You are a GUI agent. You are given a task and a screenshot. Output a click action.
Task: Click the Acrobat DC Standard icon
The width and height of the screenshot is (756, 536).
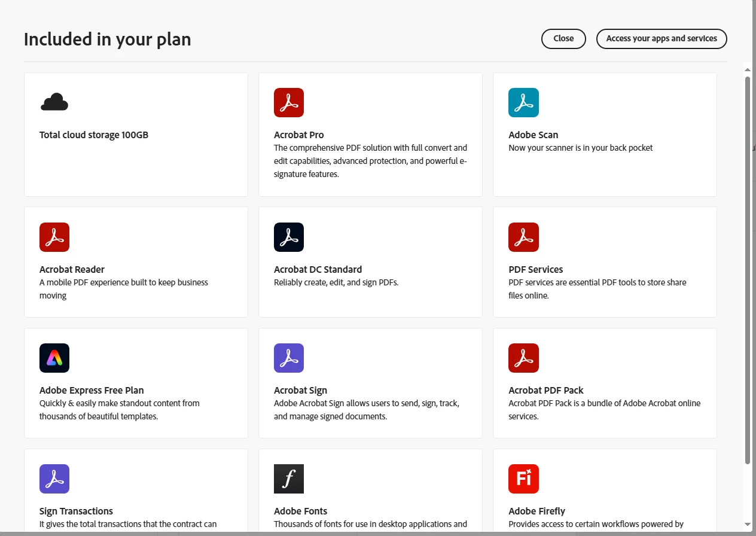tap(289, 237)
